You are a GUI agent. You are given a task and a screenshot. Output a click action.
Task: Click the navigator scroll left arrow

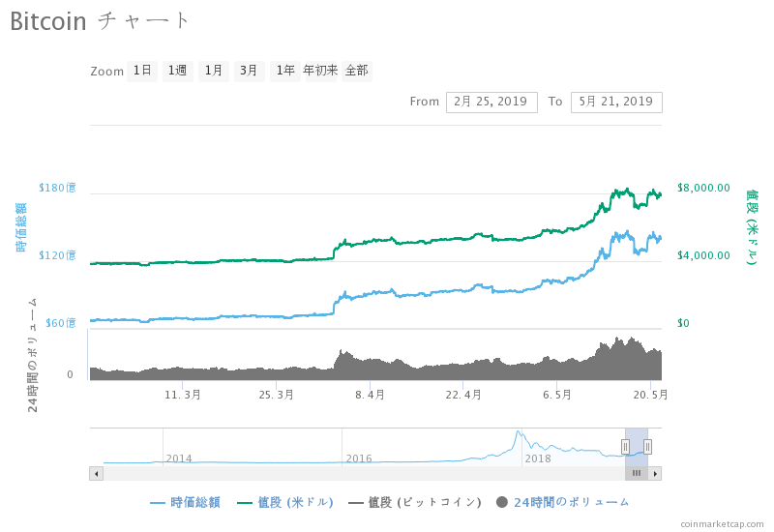(x=96, y=474)
